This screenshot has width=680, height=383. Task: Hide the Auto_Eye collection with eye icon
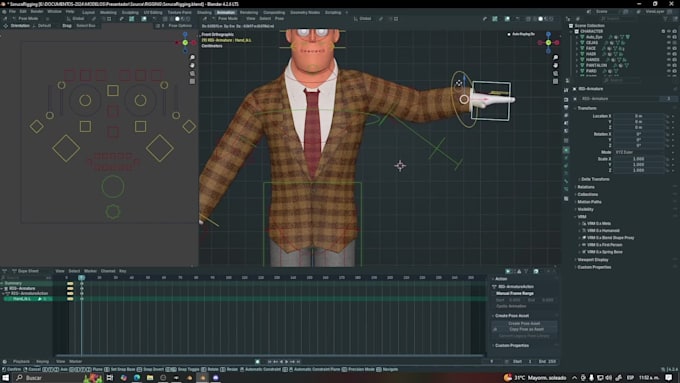click(669, 37)
